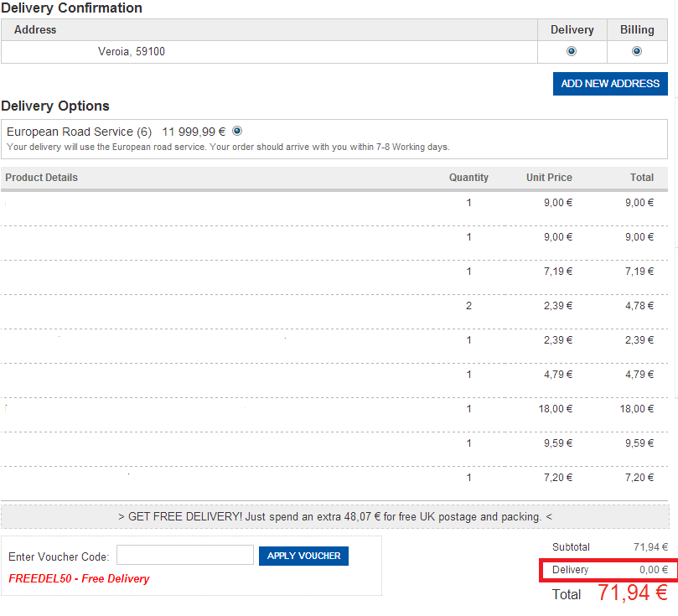Screen dimensions: 678x616
Task: Click the 9,59 € row total
Action: tap(639, 443)
